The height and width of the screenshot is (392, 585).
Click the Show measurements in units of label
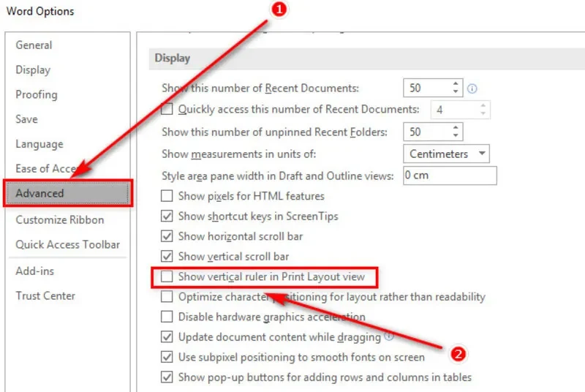point(239,154)
